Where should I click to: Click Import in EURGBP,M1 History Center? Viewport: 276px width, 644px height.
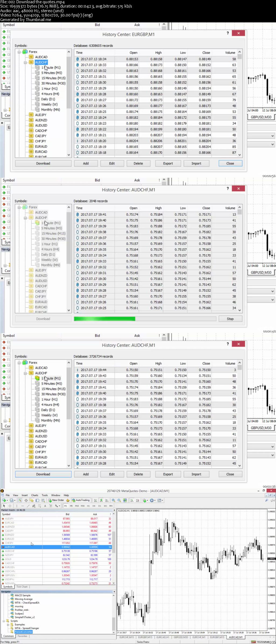pyautogui.click(x=196, y=163)
